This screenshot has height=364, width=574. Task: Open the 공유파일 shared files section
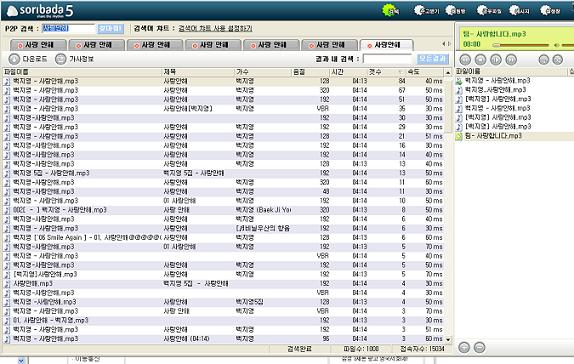(489, 10)
